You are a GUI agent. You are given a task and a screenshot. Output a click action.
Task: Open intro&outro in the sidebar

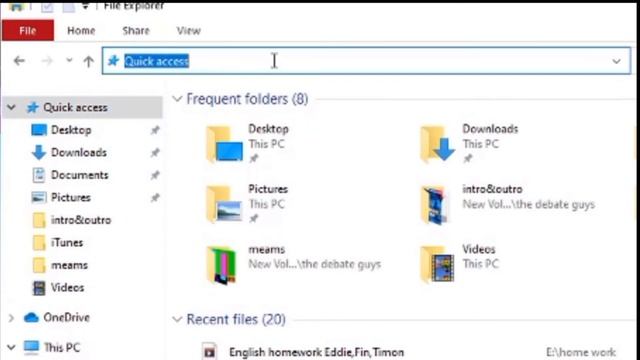(81, 220)
